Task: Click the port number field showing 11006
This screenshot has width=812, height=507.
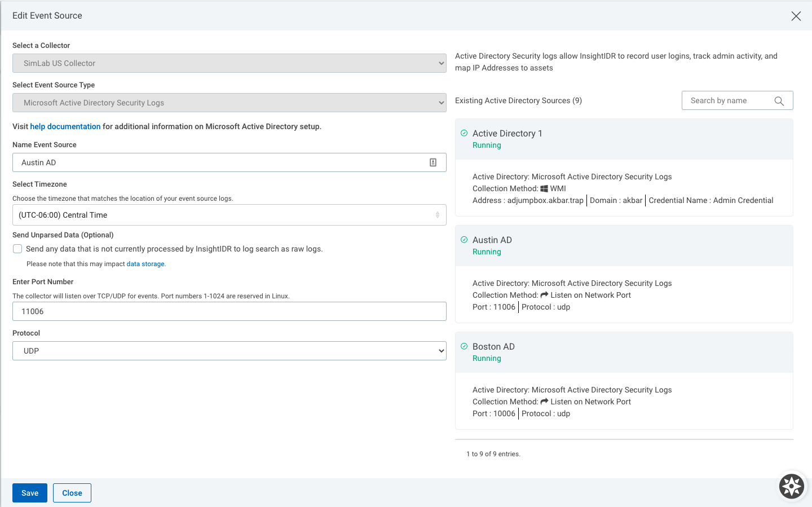Action: pyautogui.click(x=229, y=311)
